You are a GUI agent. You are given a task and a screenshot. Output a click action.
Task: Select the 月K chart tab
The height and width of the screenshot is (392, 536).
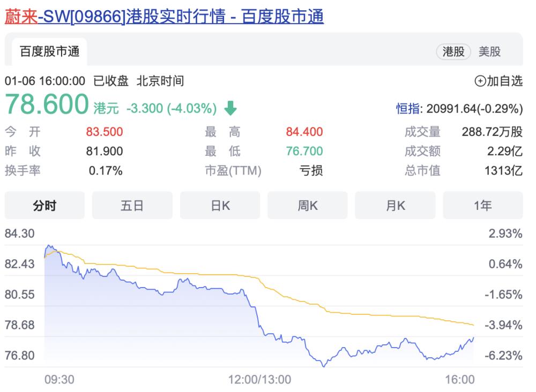[395, 206]
